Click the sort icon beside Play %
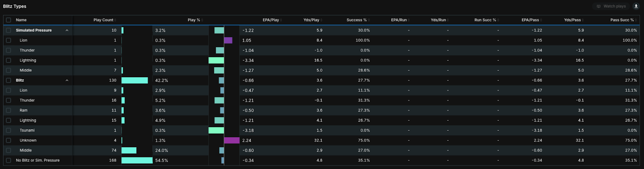The width and height of the screenshot is (644, 169). (x=202, y=20)
